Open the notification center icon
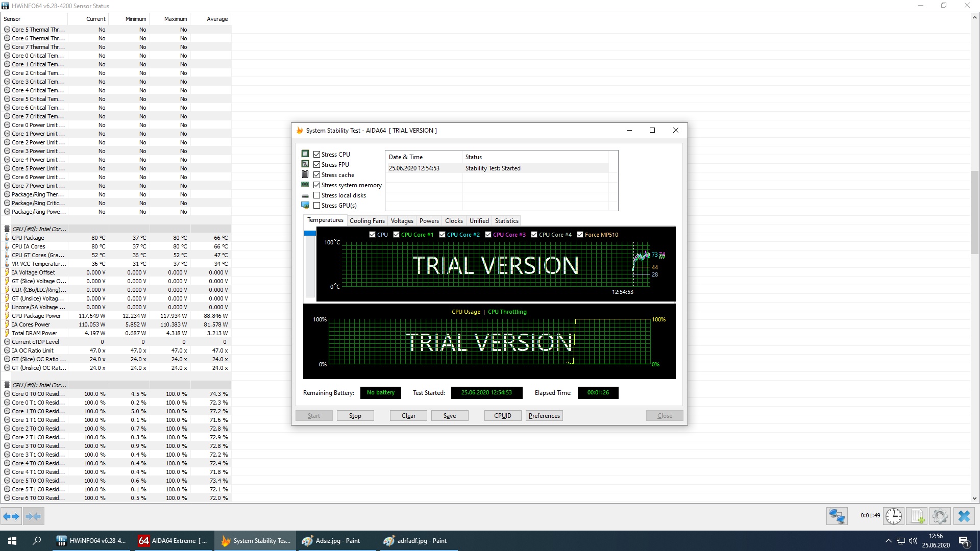This screenshot has height=551, width=980. [964, 541]
